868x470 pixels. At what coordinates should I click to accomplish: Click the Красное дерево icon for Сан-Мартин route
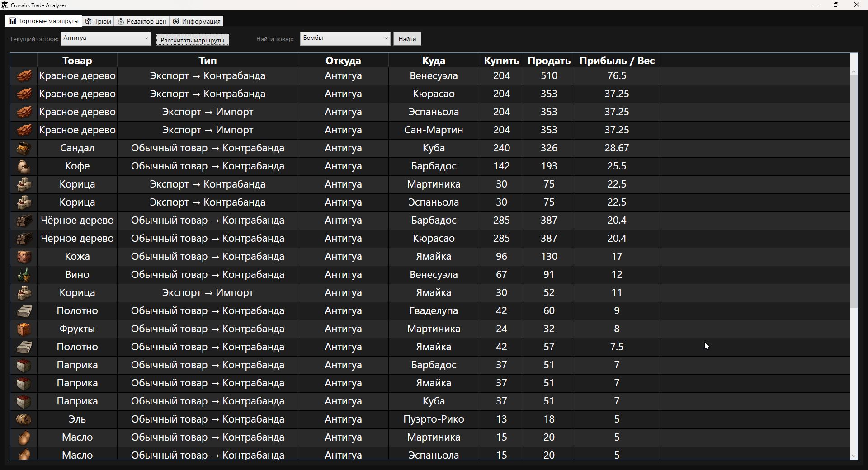coord(24,130)
